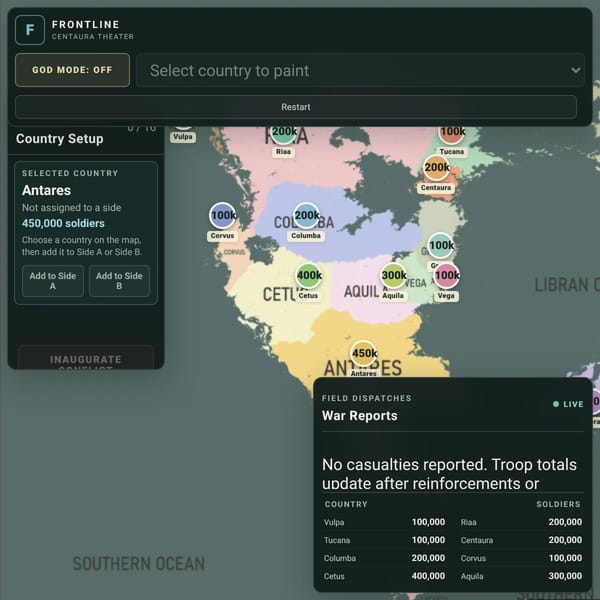Add Antares to Side A
This screenshot has width=600, height=600.
pyautogui.click(x=53, y=281)
